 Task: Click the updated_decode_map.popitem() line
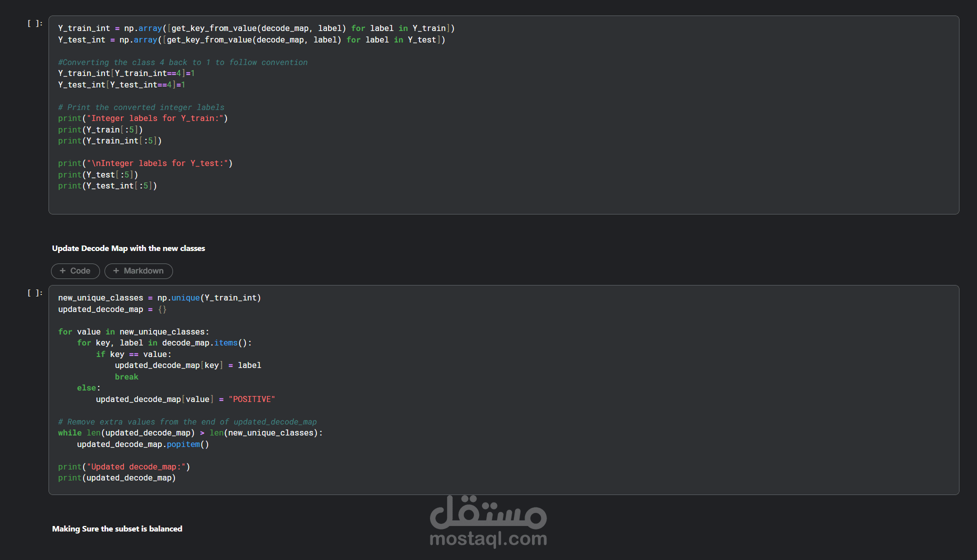(142, 444)
